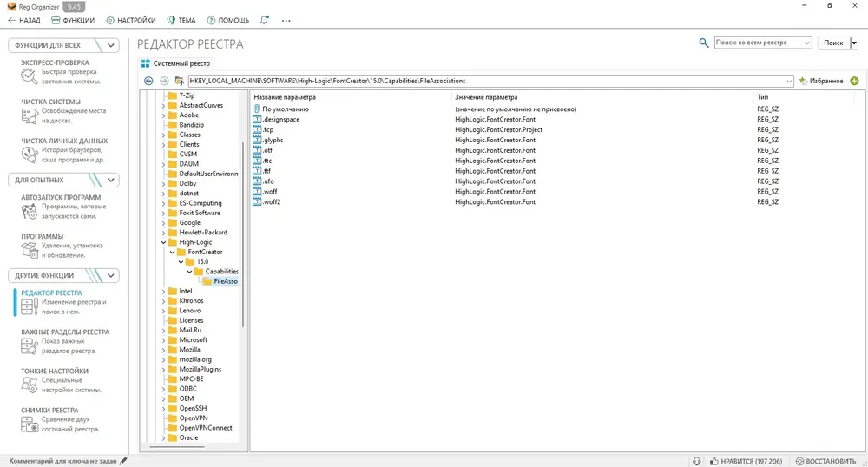Collapse the ДРУГИЕ ФУНКЦИИ section

tap(111, 275)
